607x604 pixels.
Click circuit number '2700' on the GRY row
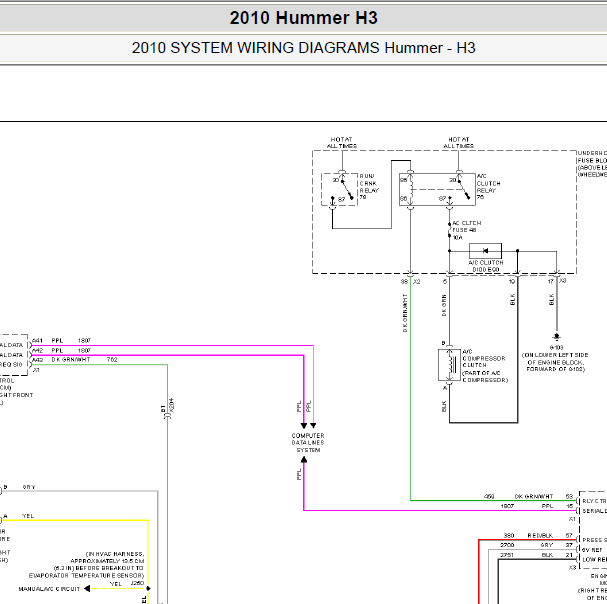507,545
